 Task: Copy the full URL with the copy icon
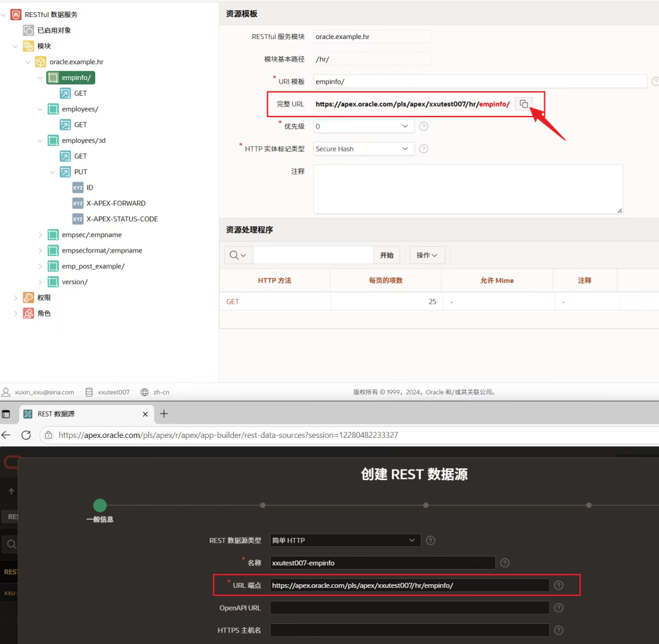pyautogui.click(x=524, y=104)
